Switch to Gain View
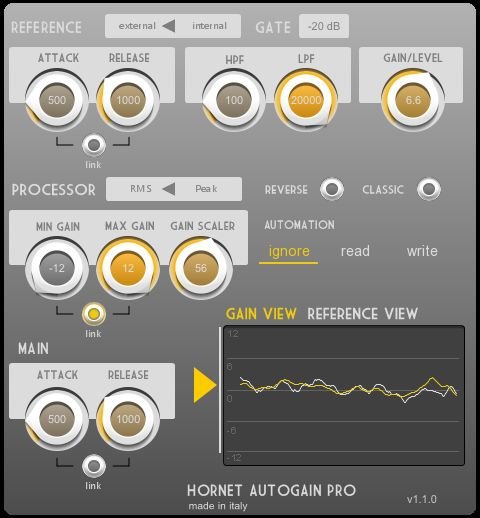This screenshot has height=518, width=480. pyautogui.click(x=261, y=314)
